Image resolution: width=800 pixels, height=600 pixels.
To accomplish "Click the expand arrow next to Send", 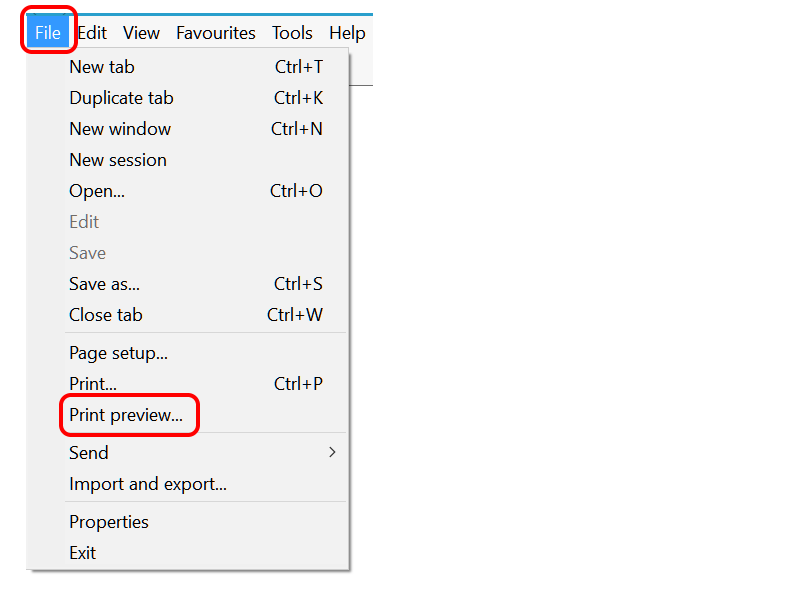I will [332, 452].
